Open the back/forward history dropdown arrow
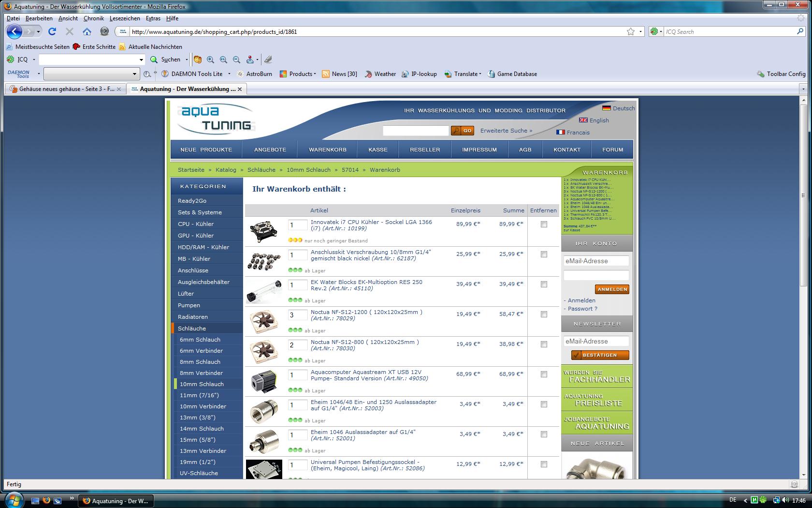 click(39, 32)
